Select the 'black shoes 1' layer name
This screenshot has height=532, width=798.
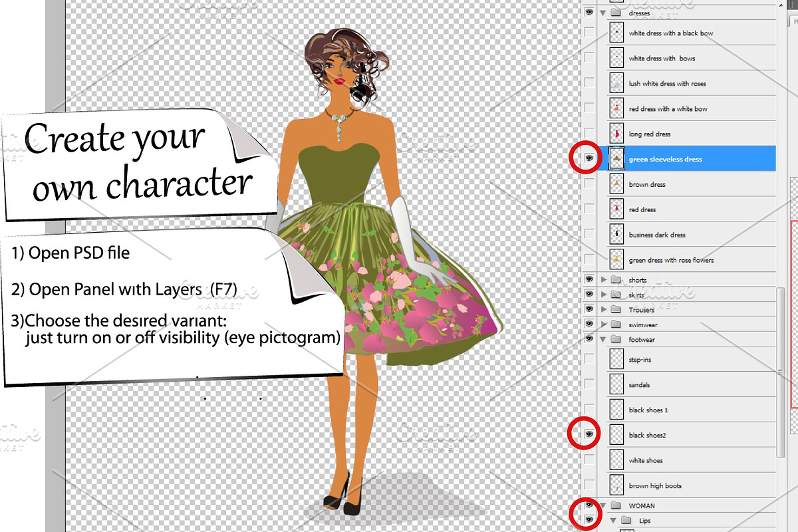(648, 410)
